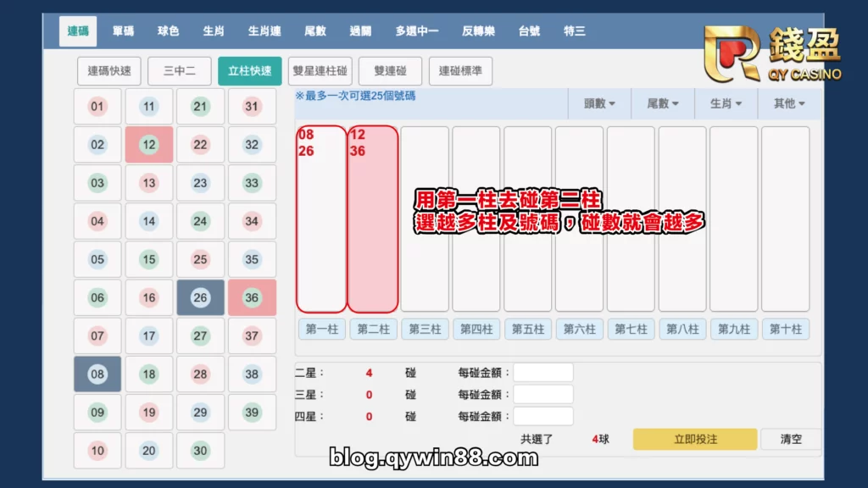Place bet with 立即投注 button

click(694, 439)
